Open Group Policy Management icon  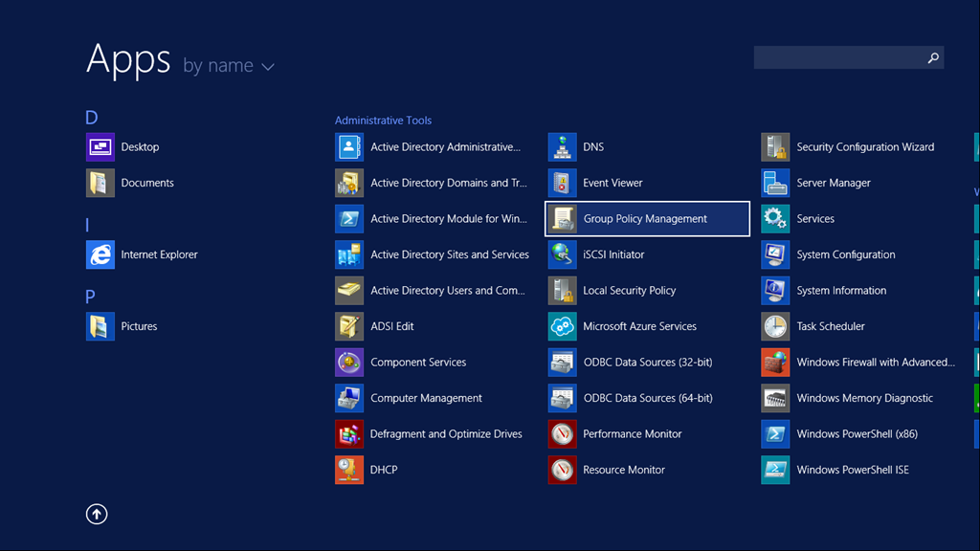pyautogui.click(x=562, y=219)
